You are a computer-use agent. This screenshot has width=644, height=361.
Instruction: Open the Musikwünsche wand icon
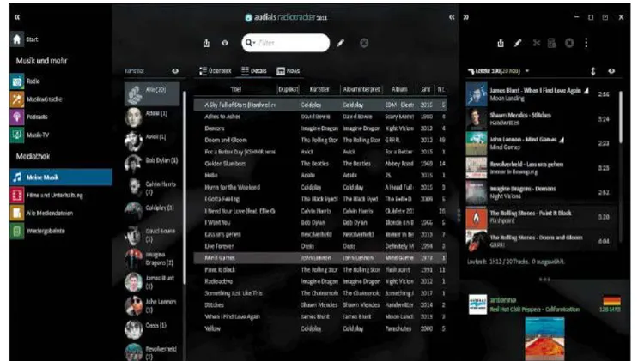click(17, 99)
